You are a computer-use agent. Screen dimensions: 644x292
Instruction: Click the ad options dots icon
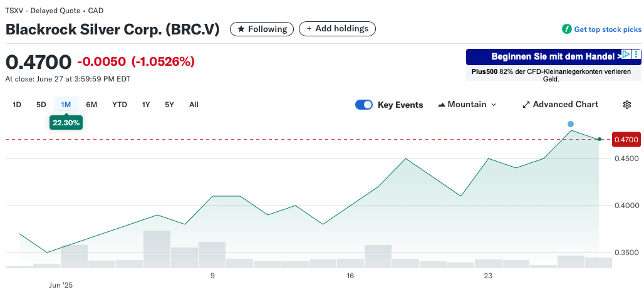[x=636, y=55]
